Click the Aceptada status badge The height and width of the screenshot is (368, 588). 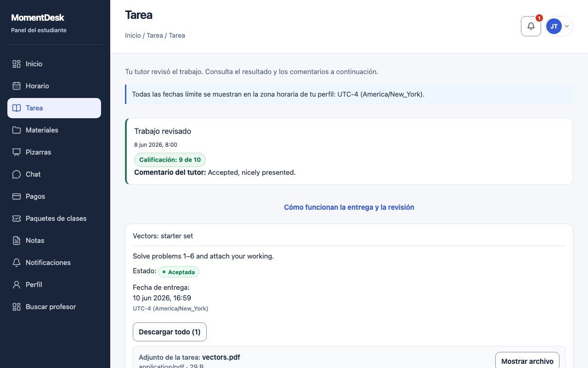pos(179,272)
